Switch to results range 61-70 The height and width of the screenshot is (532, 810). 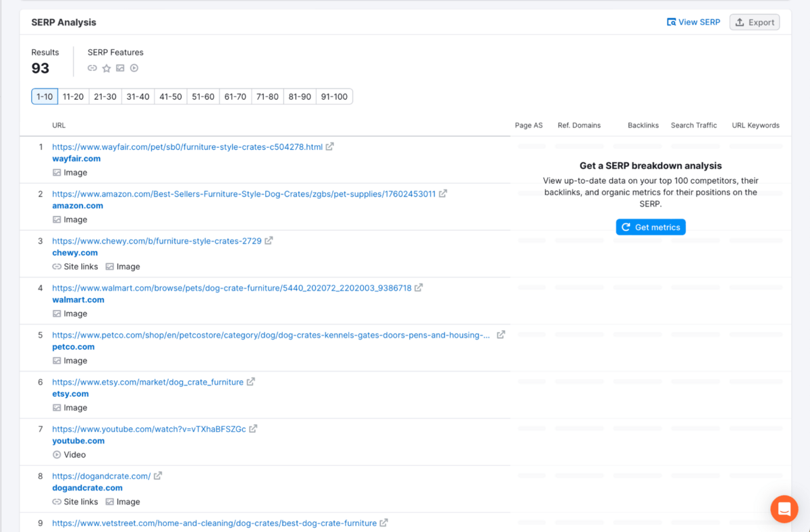(236, 97)
